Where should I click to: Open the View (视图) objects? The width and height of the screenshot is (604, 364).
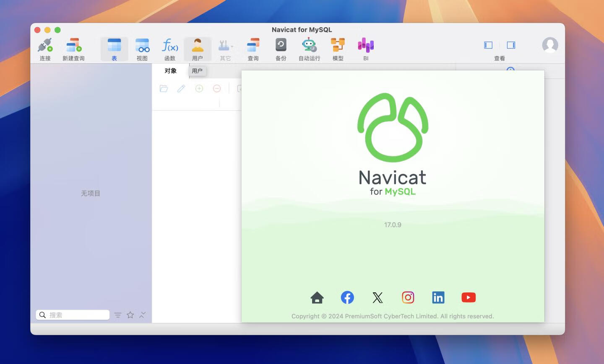142,49
